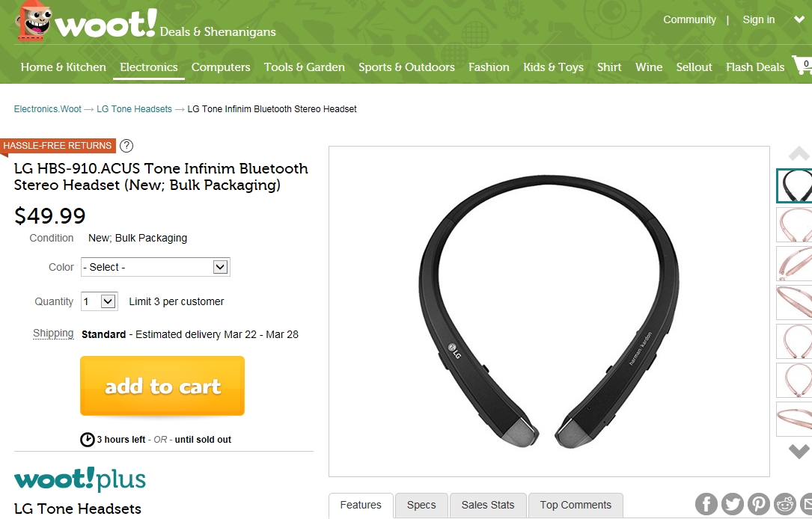The height and width of the screenshot is (519, 812).
Task: Go to the Flash Deals menu
Action: click(x=755, y=67)
